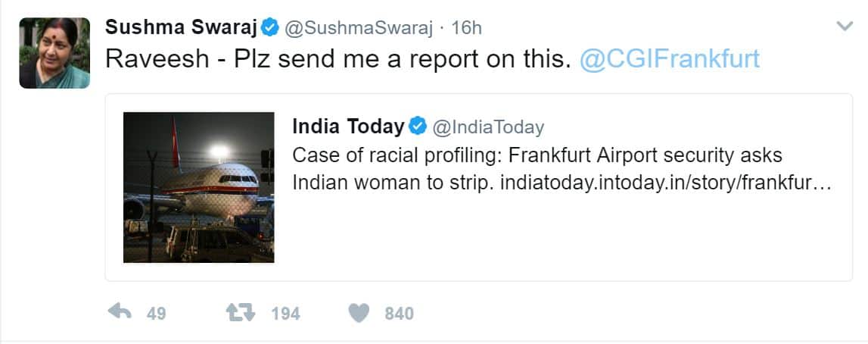Click the @IndiaToday handle
The width and height of the screenshot is (868, 344).
point(487,126)
